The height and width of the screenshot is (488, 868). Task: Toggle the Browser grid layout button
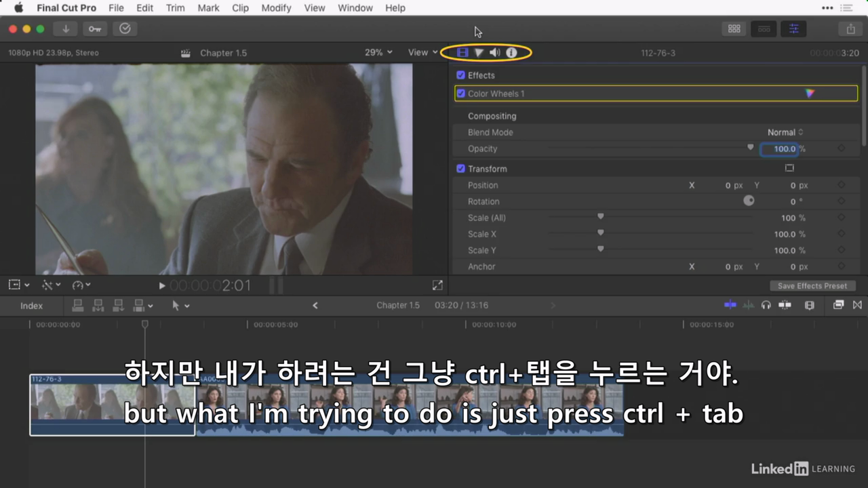point(734,28)
